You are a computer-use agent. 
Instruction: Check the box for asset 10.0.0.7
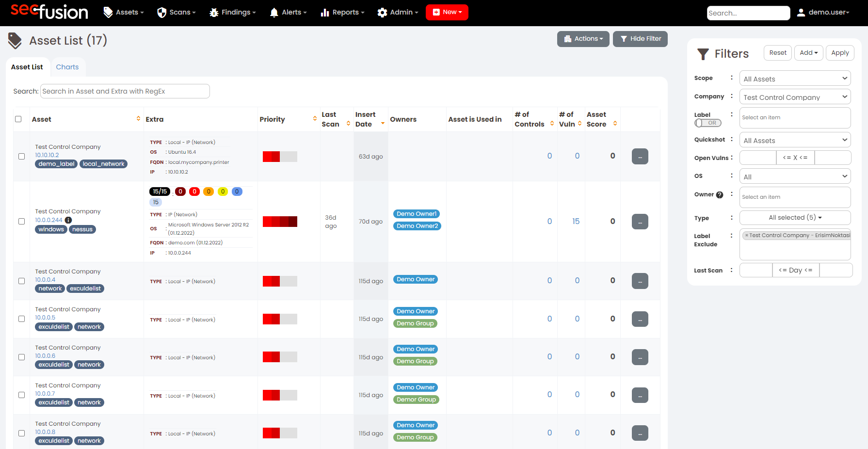(x=21, y=395)
